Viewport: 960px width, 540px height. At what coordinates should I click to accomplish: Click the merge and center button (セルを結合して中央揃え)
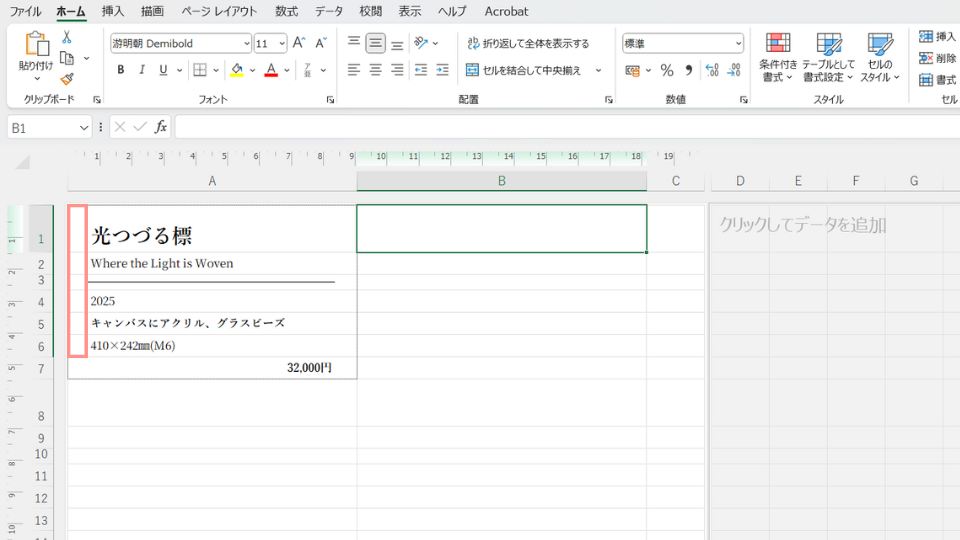point(523,70)
